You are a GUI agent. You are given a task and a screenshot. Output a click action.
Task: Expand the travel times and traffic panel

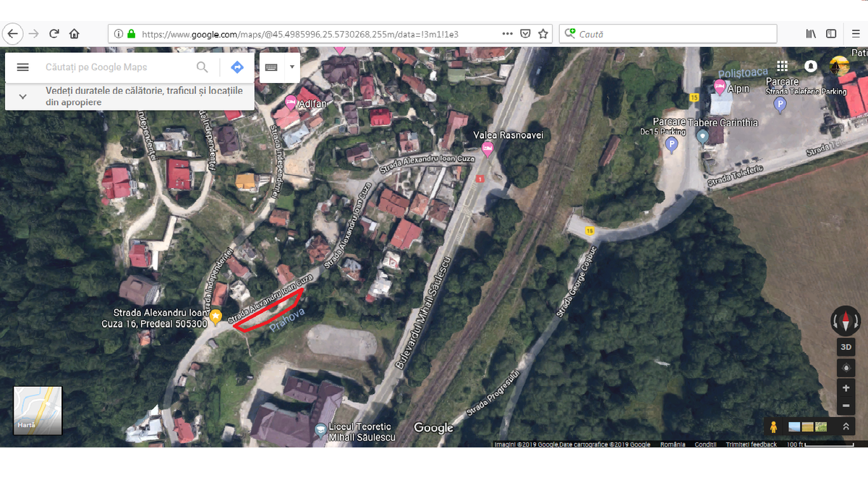tap(22, 96)
